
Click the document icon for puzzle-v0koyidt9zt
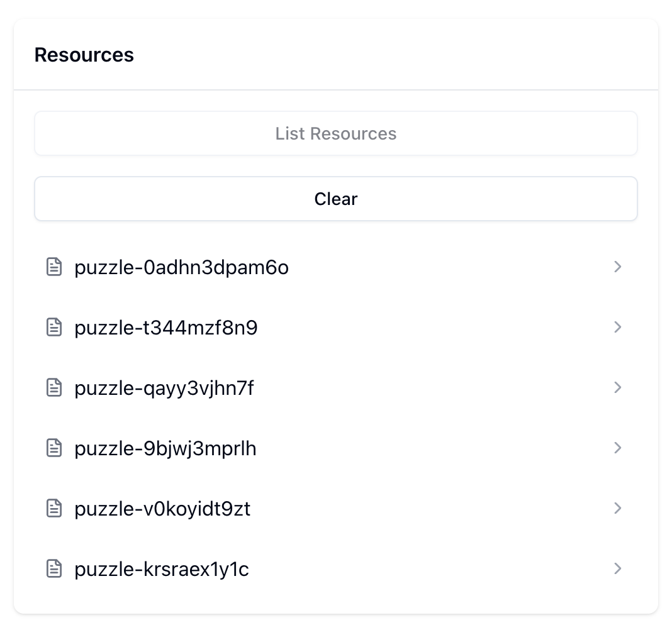(54, 508)
